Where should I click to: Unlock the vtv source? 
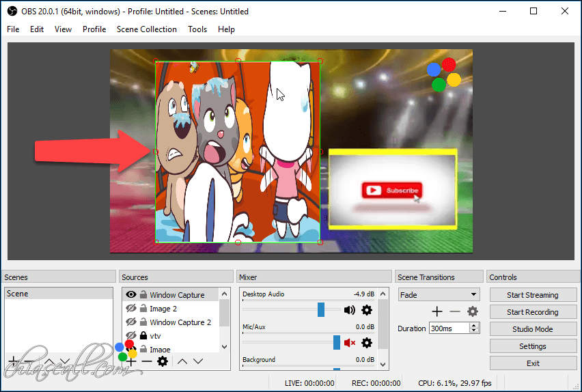coord(143,335)
